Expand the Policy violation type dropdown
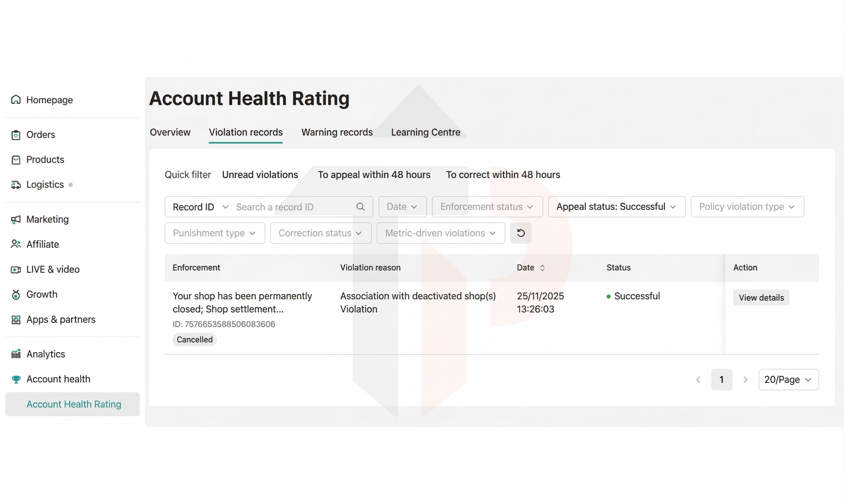 (747, 207)
